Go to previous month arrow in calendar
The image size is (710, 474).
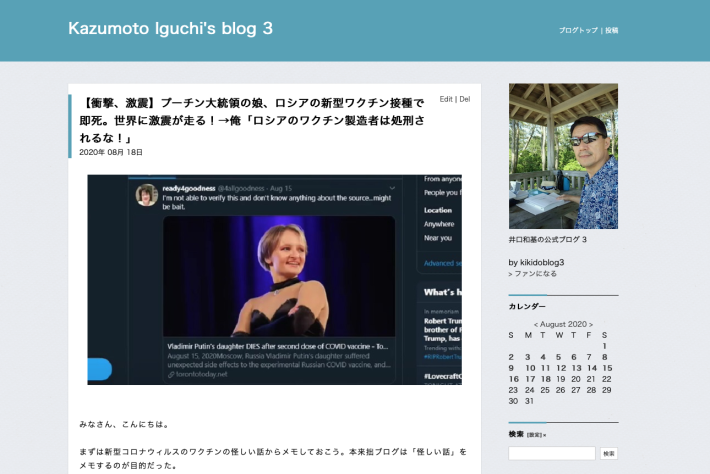click(x=536, y=325)
